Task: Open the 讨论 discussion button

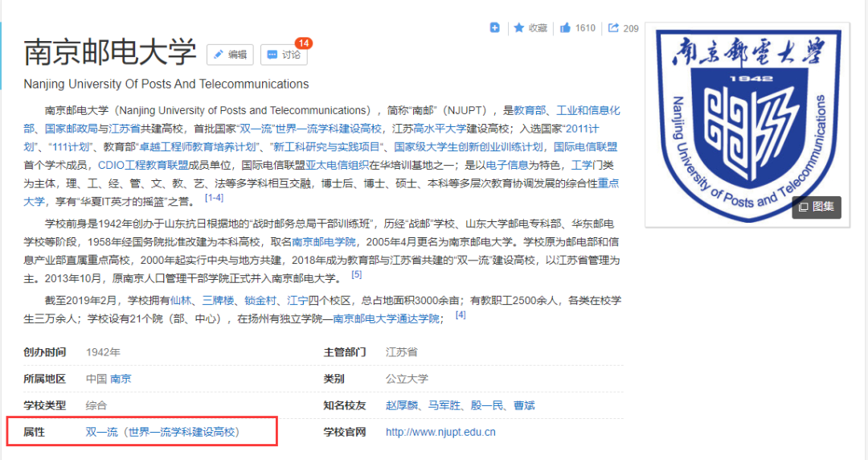Action: [x=284, y=55]
